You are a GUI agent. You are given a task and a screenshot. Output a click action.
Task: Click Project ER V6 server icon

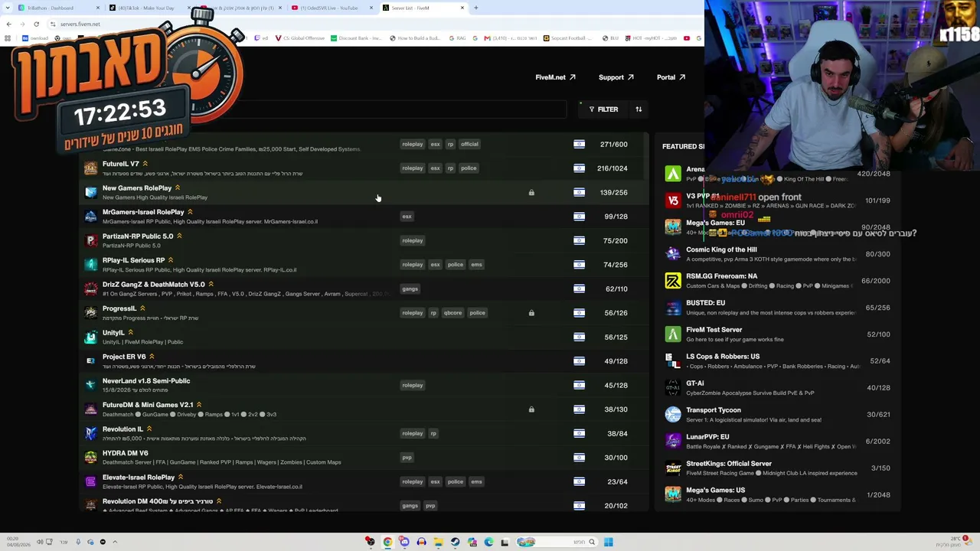91,361
